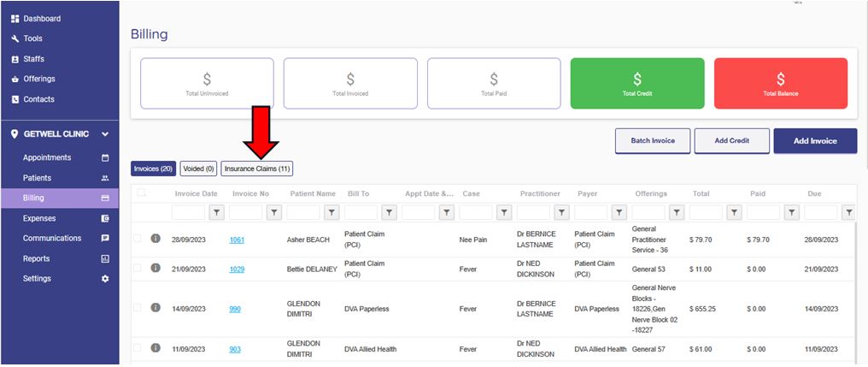Click the Settings gear icon in sidebar

(105, 279)
